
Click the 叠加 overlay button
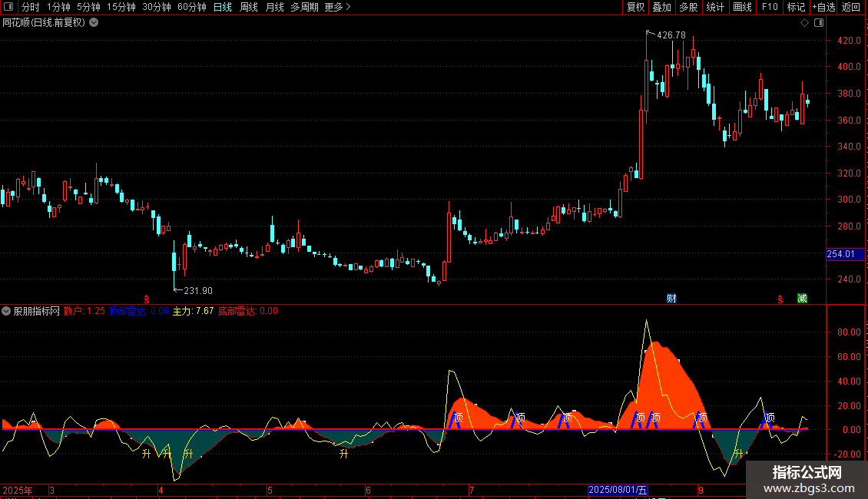click(x=661, y=7)
